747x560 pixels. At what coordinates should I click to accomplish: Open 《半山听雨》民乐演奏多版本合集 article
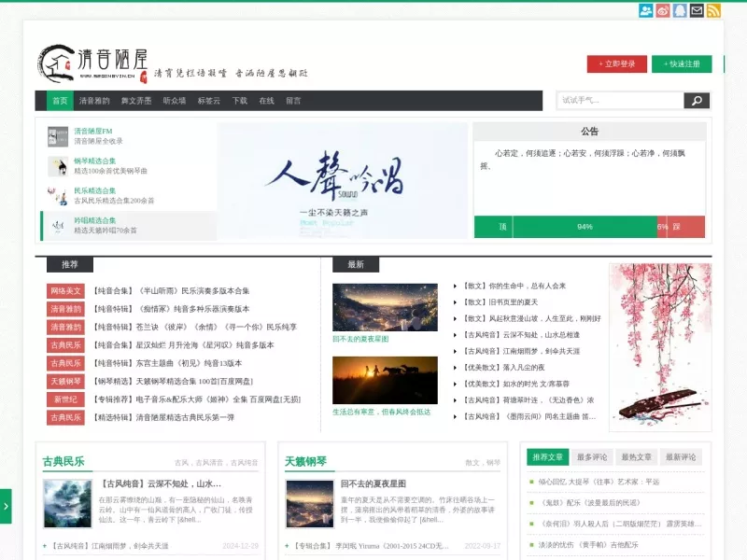point(172,291)
